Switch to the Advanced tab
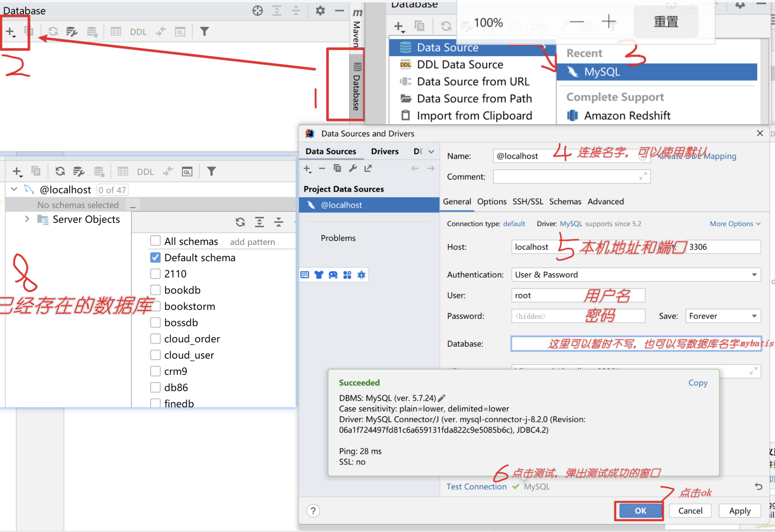The height and width of the screenshot is (532, 775). pos(606,202)
